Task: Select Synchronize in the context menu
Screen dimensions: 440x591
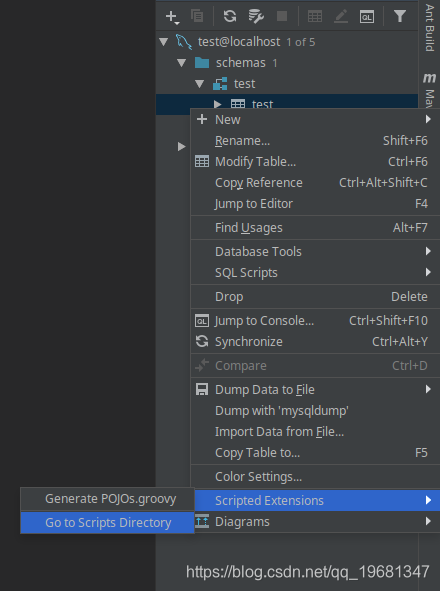Action: (315, 342)
